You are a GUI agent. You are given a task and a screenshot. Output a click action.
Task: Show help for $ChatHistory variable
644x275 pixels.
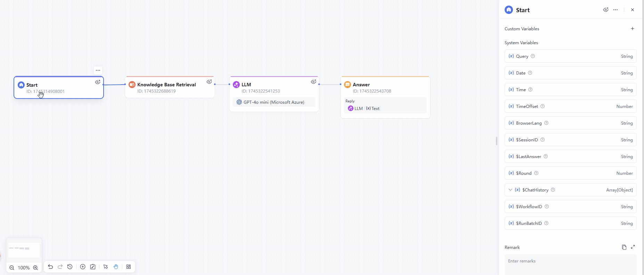point(553,190)
